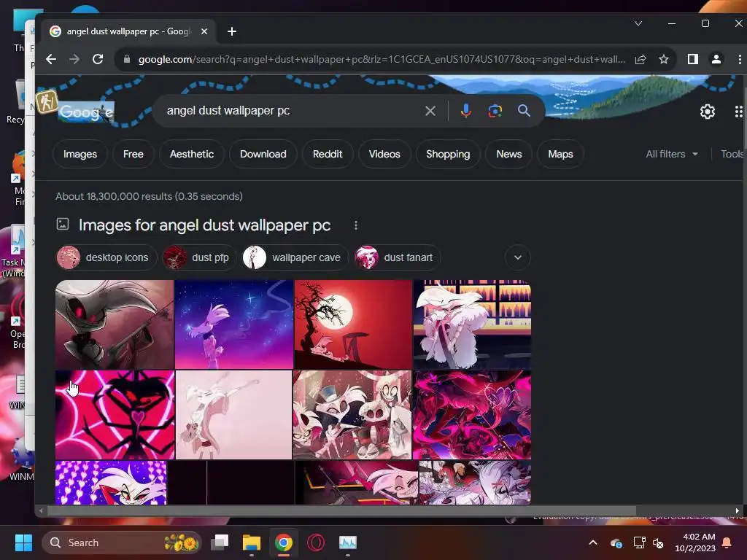This screenshot has width=747, height=560.
Task: Click the taskbar clock and date
Action: coord(695,542)
